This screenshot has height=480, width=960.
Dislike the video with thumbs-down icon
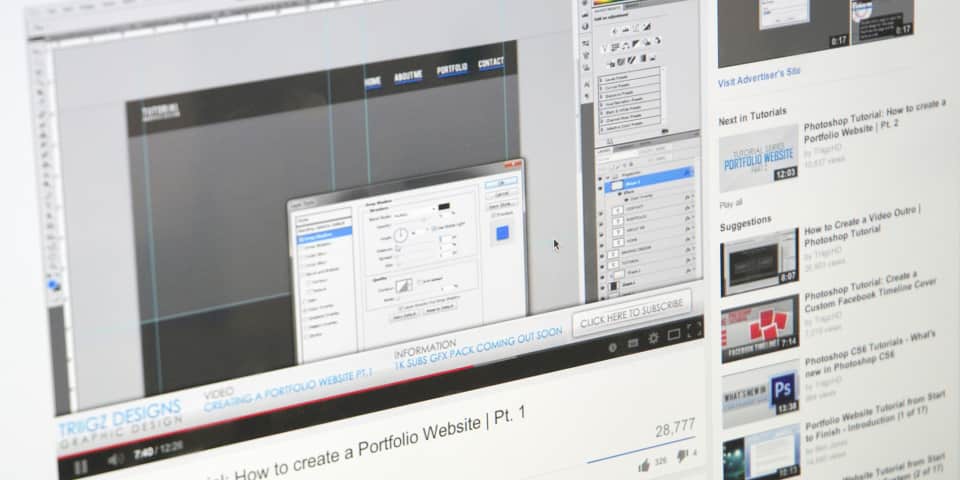coord(682,456)
